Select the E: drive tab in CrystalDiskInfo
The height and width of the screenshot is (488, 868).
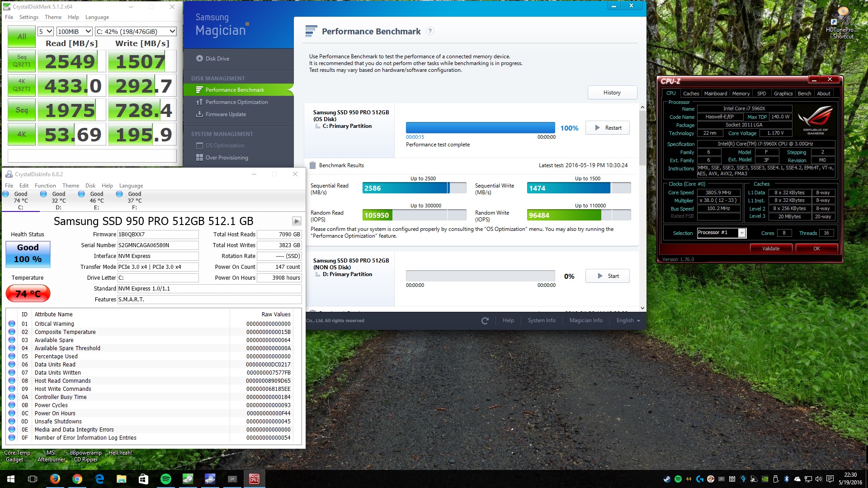(x=97, y=201)
